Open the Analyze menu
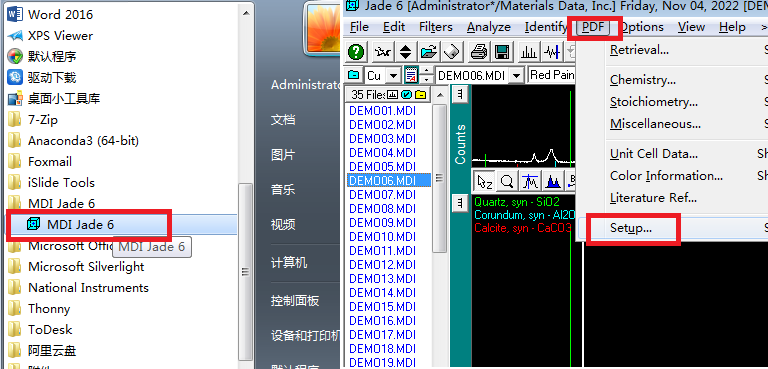Screen dimensions: 768x369 point(489,27)
